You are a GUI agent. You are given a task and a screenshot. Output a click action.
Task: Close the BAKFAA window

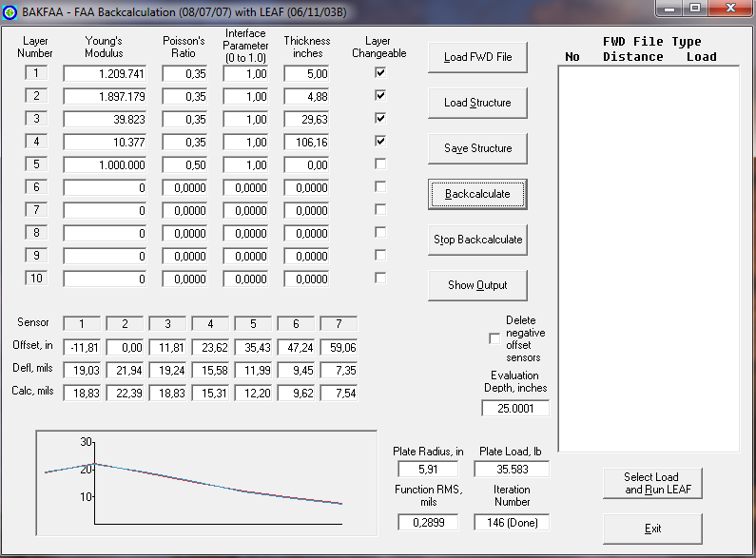coord(730,9)
